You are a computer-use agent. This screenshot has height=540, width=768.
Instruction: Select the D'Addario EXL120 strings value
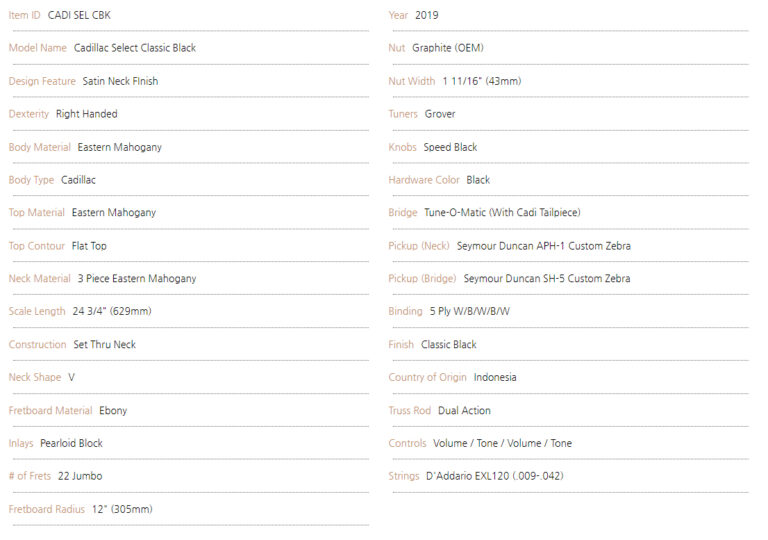coord(495,476)
